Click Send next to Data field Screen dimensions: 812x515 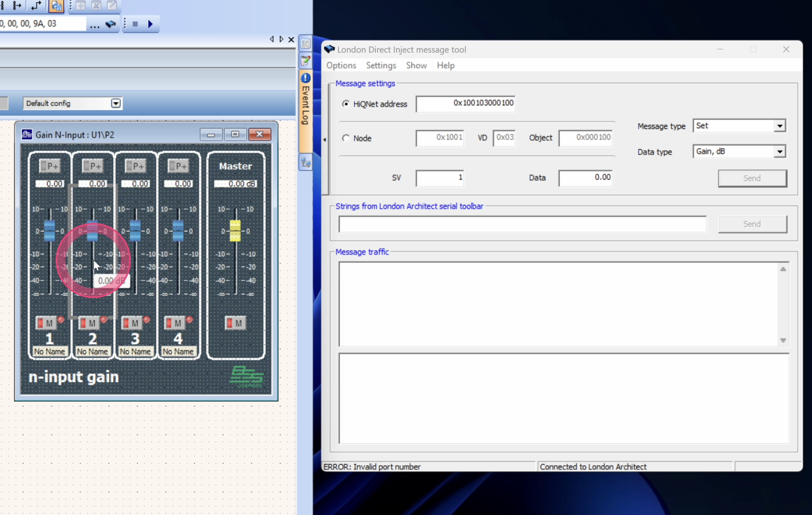[x=752, y=178]
